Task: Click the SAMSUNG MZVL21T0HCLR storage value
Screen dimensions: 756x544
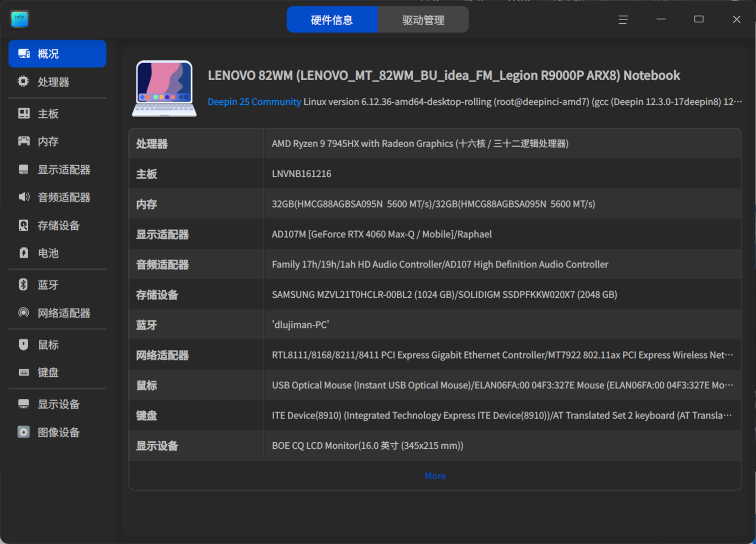Action: click(x=445, y=295)
